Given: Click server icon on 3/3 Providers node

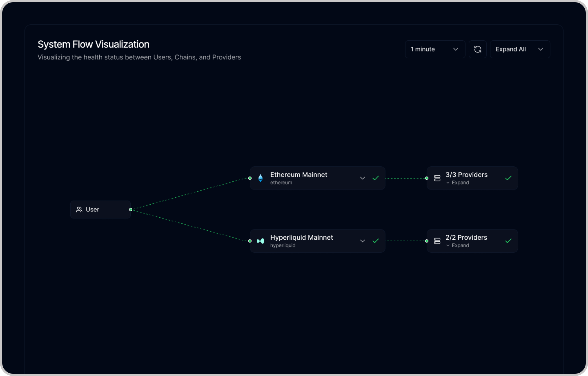Looking at the screenshot, I should [437, 178].
